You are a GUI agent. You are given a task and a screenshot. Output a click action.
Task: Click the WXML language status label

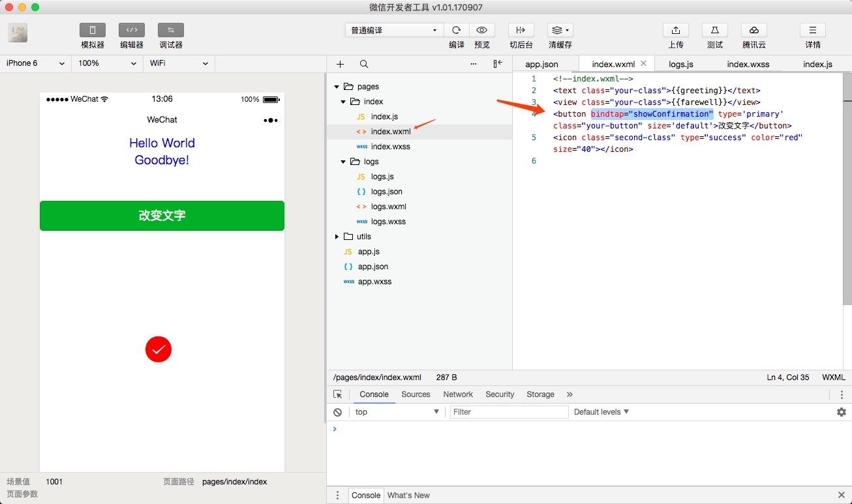pyautogui.click(x=834, y=378)
